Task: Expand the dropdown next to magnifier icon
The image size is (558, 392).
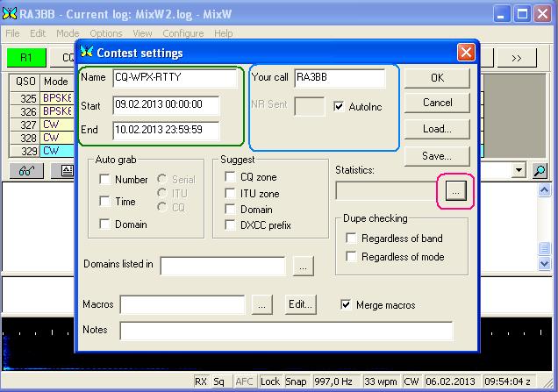Action: click(519, 171)
